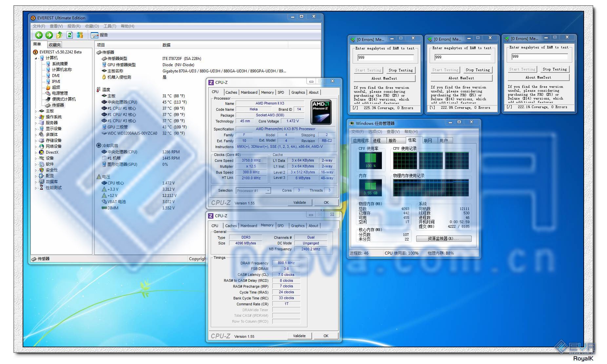This screenshot has width=607, height=364.
Task: Click the Up folder icon in EVEREST toolbar
Action: pos(59,35)
